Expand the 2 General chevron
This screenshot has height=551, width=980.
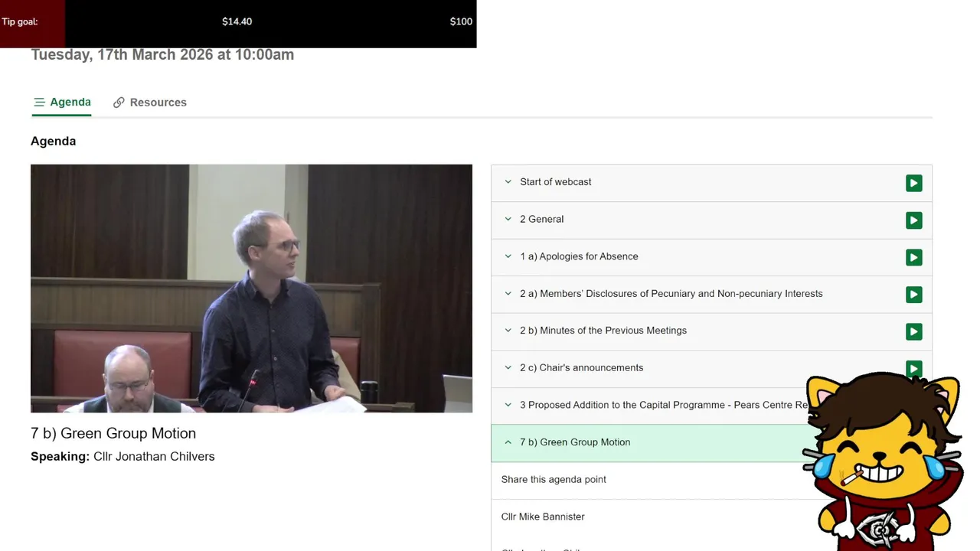coord(508,219)
